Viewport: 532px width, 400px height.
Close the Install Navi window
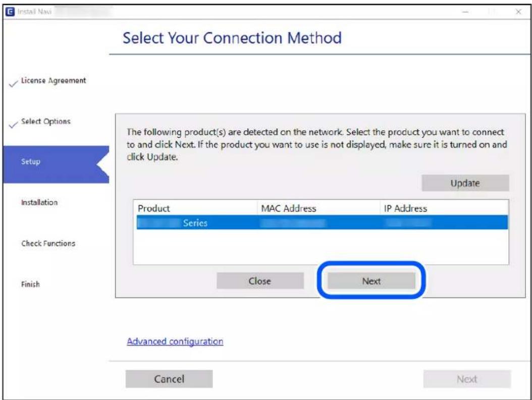tap(518, 12)
